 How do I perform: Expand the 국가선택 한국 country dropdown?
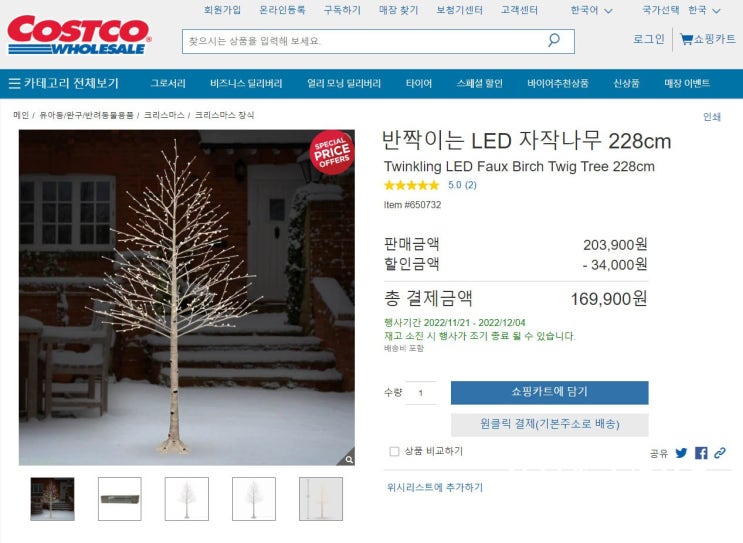681,10
